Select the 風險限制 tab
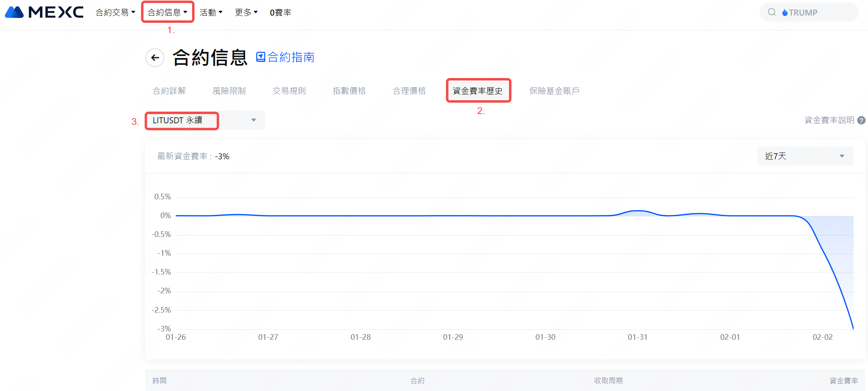The width and height of the screenshot is (868, 391). (x=229, y=91)
